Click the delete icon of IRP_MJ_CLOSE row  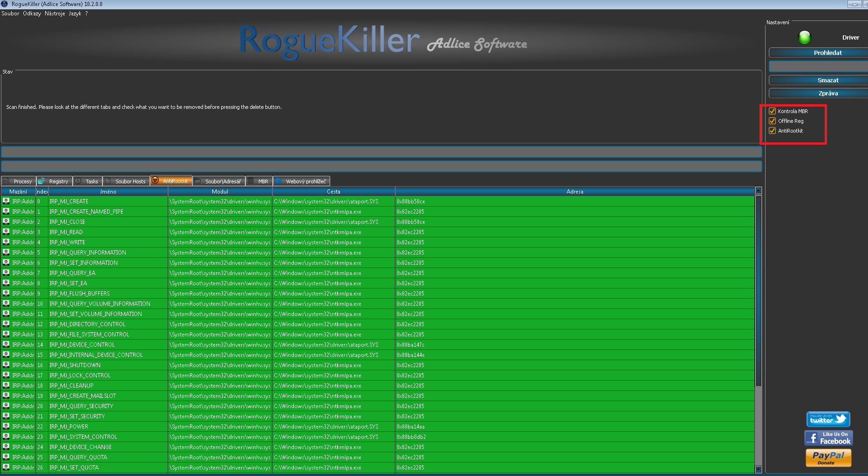[6, 221]
